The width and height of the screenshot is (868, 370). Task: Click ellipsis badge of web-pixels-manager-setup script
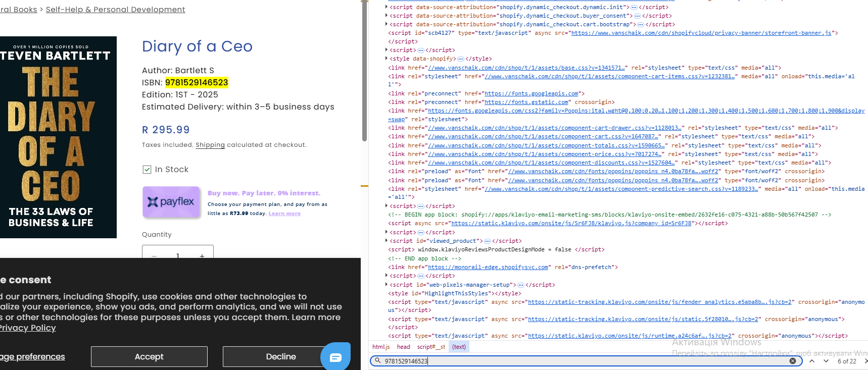pyautogui.click(x=521, y=285)
